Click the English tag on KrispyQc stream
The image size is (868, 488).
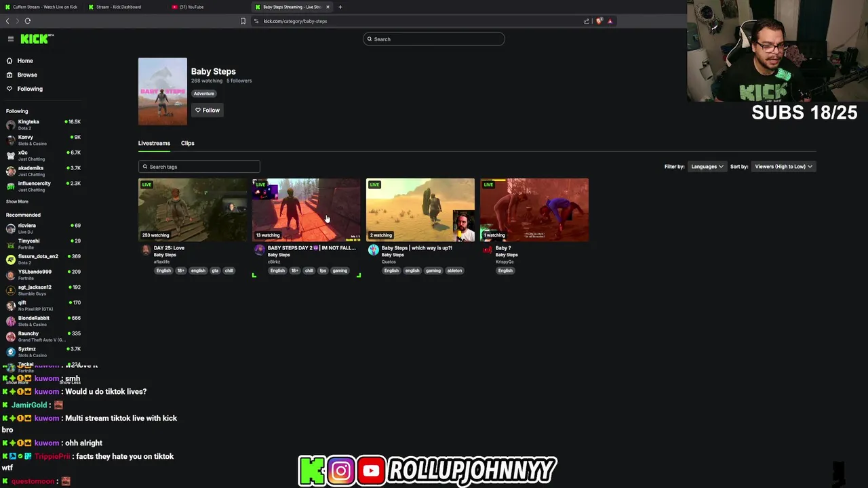[505, 271]
